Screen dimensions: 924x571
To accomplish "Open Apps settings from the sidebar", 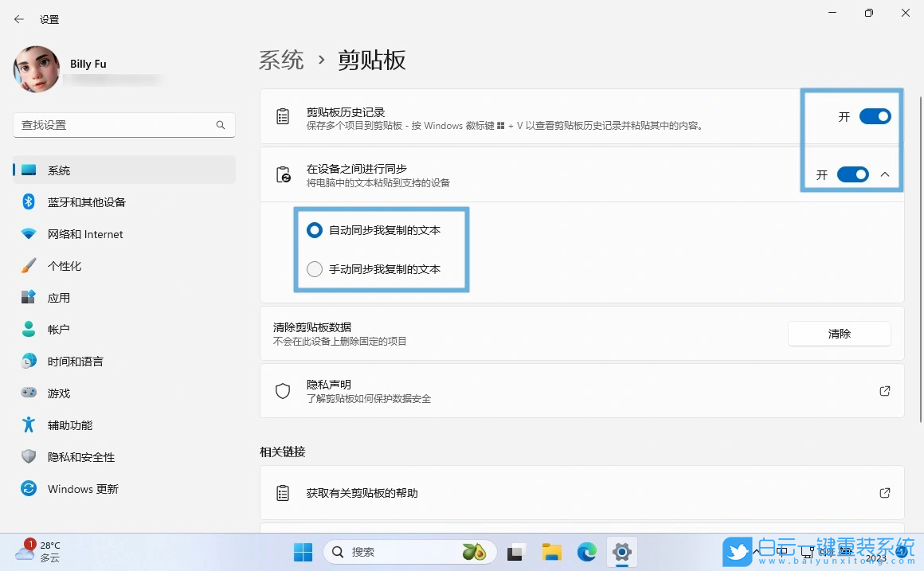I will tap(58, 297).
